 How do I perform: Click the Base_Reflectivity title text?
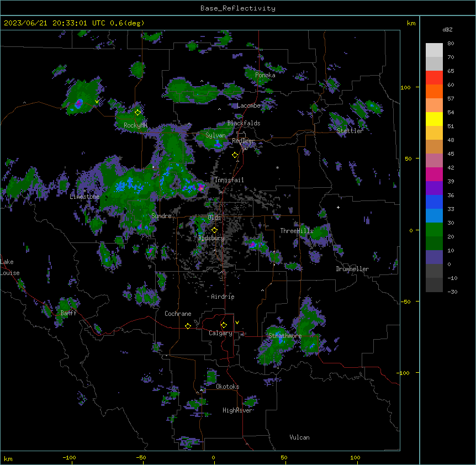click(238, 8)
